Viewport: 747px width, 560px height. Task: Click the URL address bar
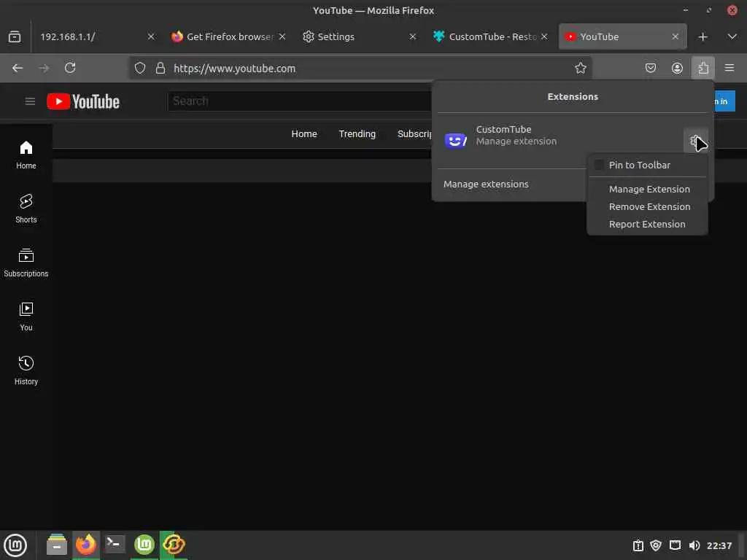click(360, 68)
